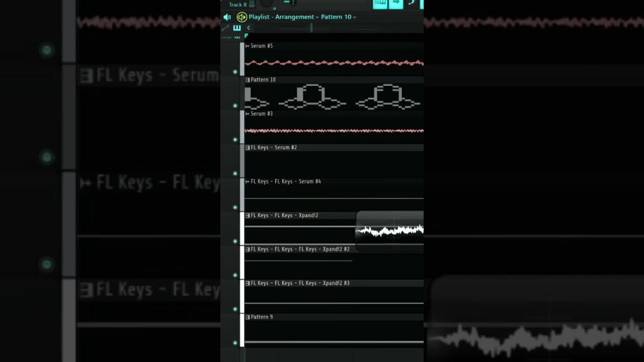The width and height of the screenshot is (644, 362).
Task: Click the Serum #5 track header strip
Action: tap(242, 59)
